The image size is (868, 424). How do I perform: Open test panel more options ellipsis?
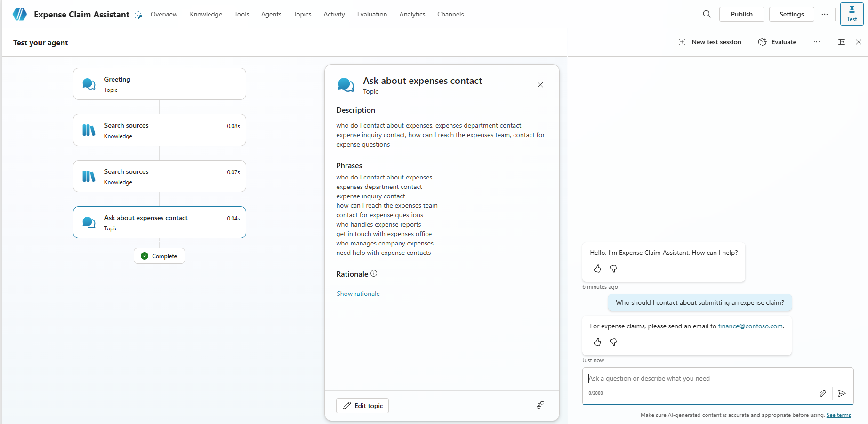click(x=817, y=42)
